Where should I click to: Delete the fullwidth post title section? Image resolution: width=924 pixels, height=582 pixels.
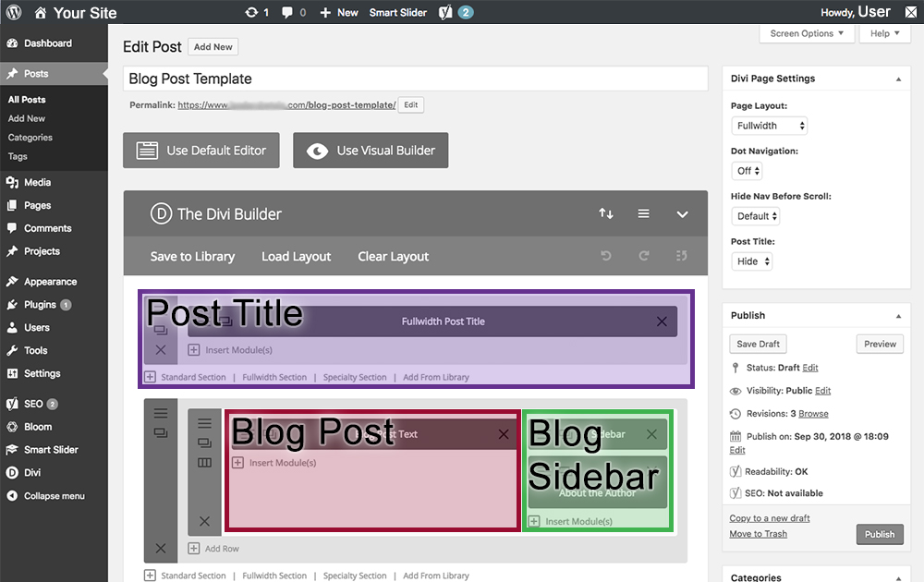coord(160,350)
